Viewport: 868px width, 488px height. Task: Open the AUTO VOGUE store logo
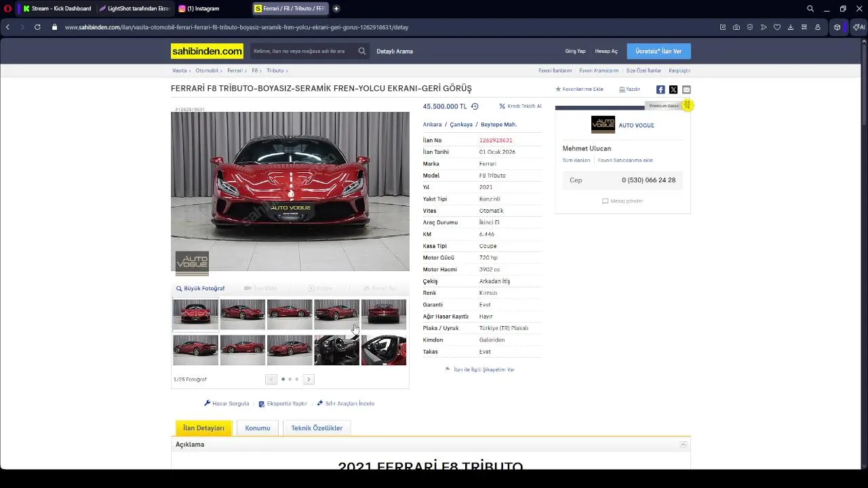click(x=603, y=125)
